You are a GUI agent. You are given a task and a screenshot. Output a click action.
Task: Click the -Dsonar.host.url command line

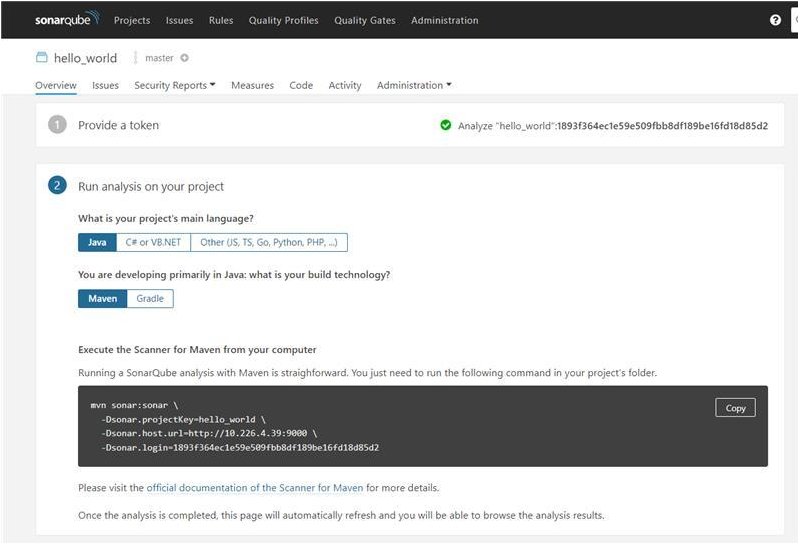(209, 433)
